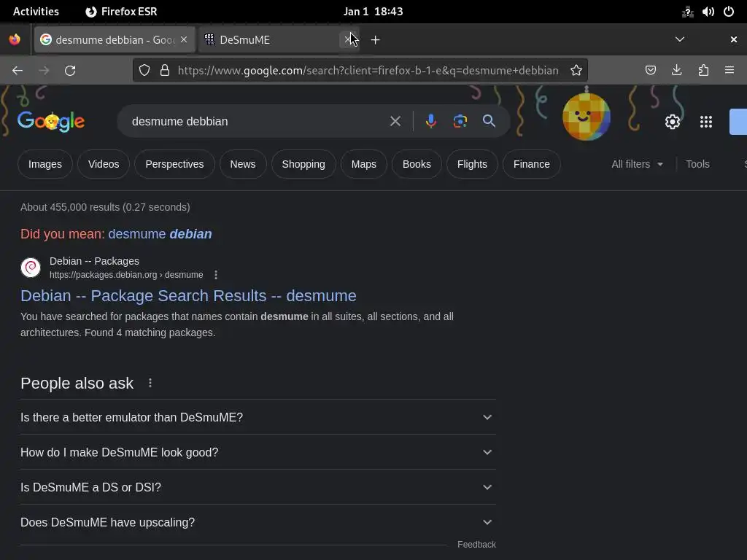
Task: Open the packages.debian.org › desmume URL
Action: pos(126,275)
